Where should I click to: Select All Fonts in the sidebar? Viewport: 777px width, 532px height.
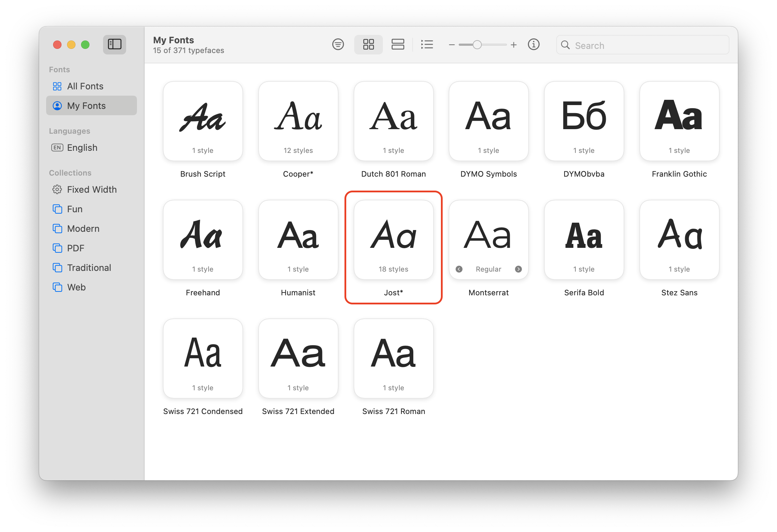pyautogui.click(x=85, y=86)
